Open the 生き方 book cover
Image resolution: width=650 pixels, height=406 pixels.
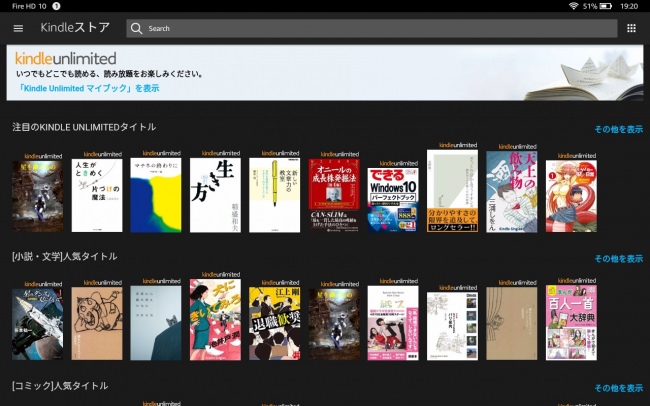(x=215, y=195)
